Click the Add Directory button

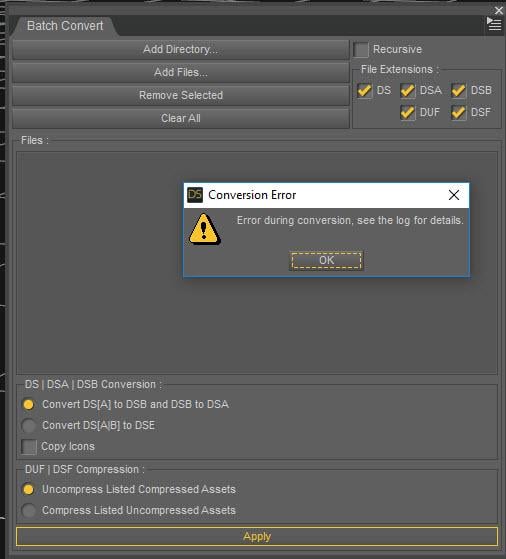click(x=181, y=49)
